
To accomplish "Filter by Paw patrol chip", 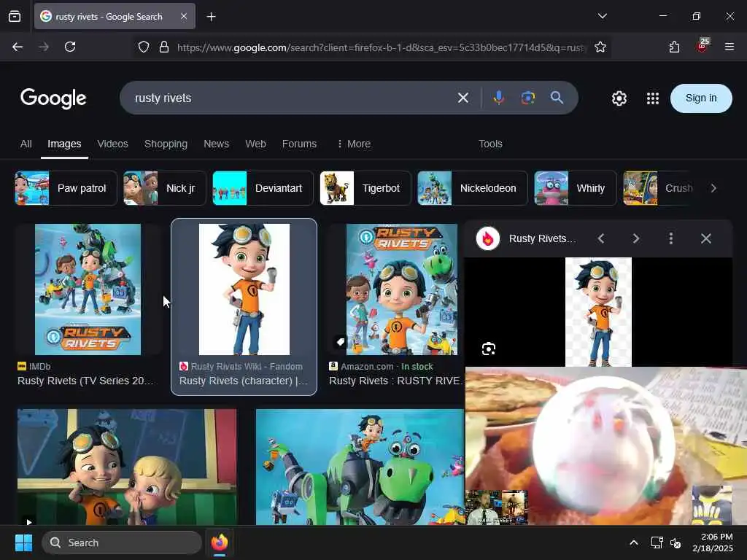I will point(66,188).
